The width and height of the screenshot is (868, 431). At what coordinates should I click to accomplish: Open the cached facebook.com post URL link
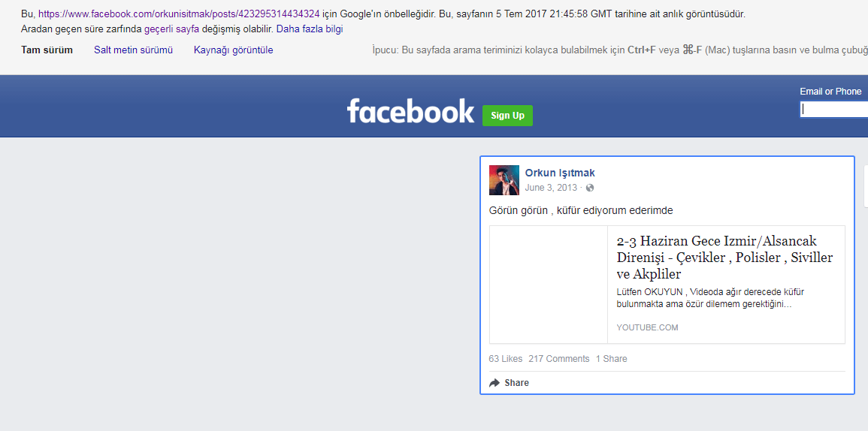click(179, 14)
